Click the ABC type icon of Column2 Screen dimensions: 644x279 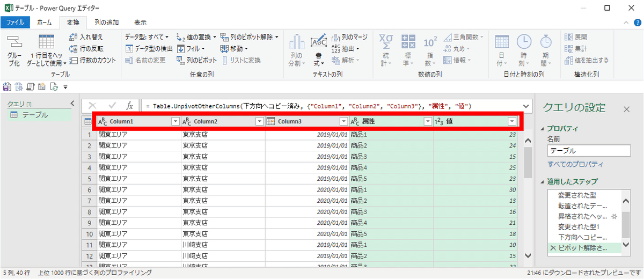187,122
